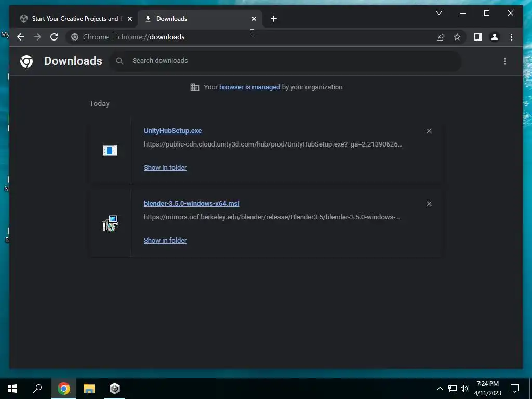Remove UnityHubSetup.exe from the list
The width and height of the screenshot is (532, 399).
(x=429, y=131)
